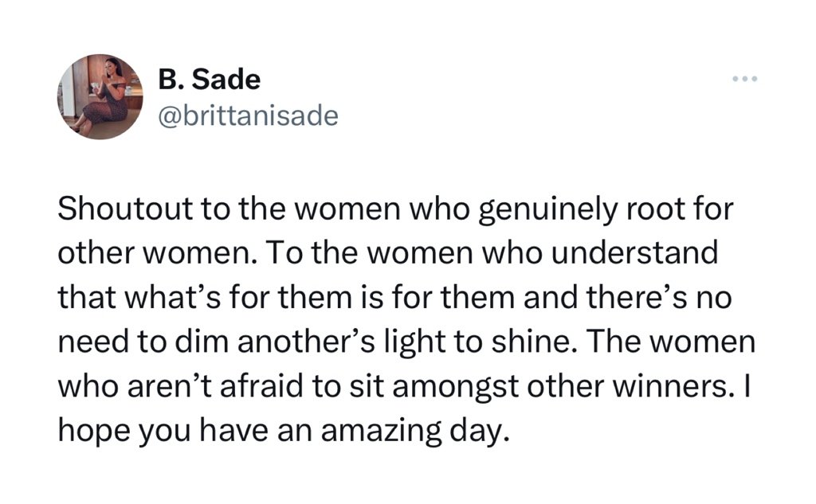The width and height of the screenshot is (816, 504).
Task: Select the line beginning "other women. To the"
Action: coord(388,253)
